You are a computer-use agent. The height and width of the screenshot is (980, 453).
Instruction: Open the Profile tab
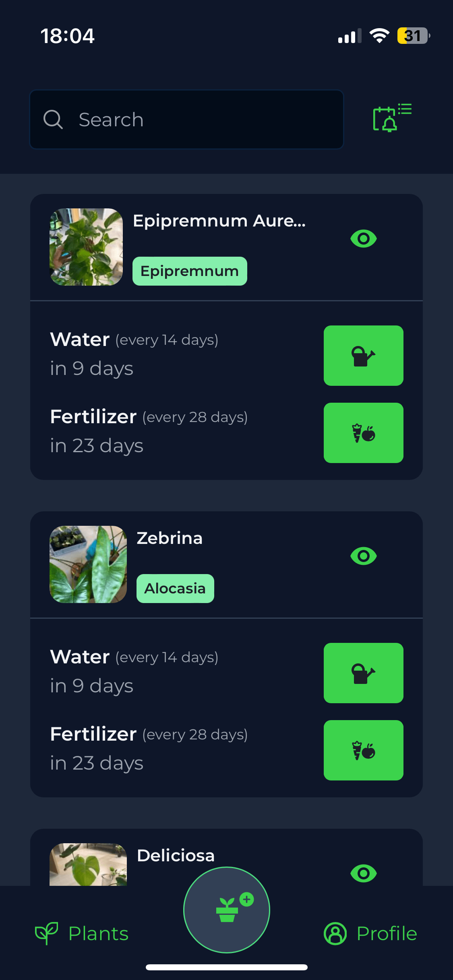[370, 933]
